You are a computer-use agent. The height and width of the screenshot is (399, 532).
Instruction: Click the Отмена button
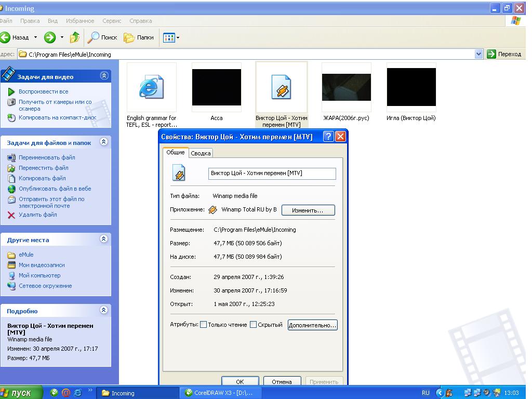point(282,381)
